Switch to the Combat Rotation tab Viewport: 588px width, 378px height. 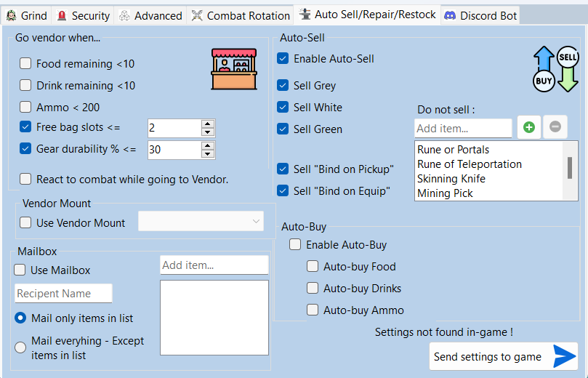point(241,15)
